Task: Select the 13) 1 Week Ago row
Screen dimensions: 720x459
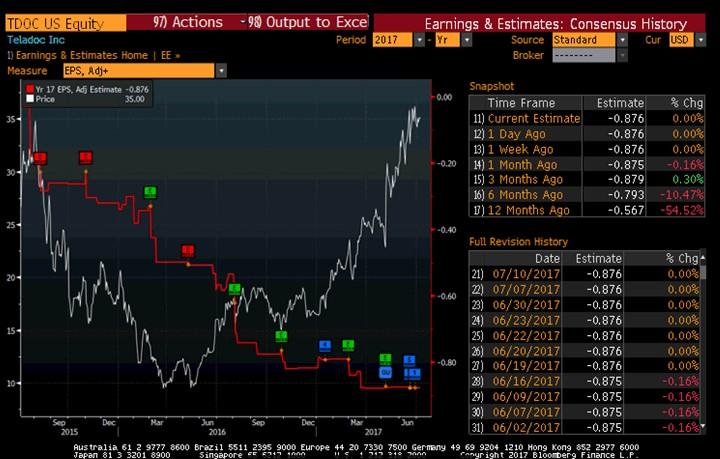Action: coord(587,149)
